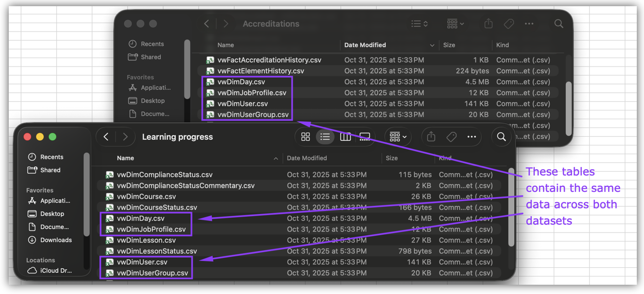Open the list view options in Accreditations toolbar
This screenshot has width=644, height=294.
[x=419, y=24]
